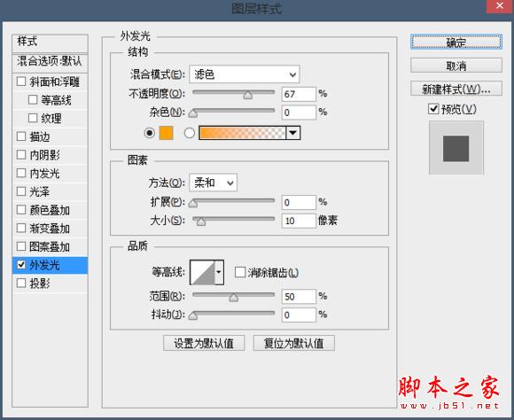This screenshot has width=514, height=420.
Task: Click the 抖动 value field
Action: [299, 315]
